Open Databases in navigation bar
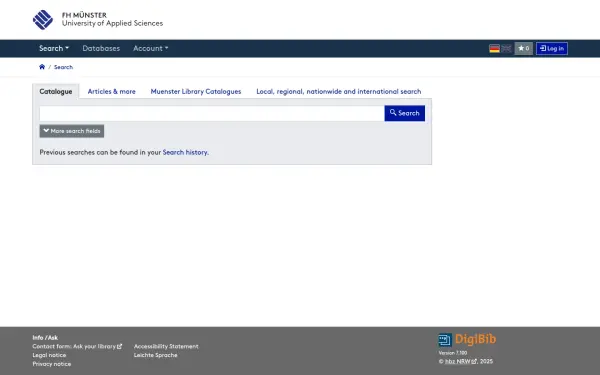This screenshot has width=600, height=375. point(101,49)
